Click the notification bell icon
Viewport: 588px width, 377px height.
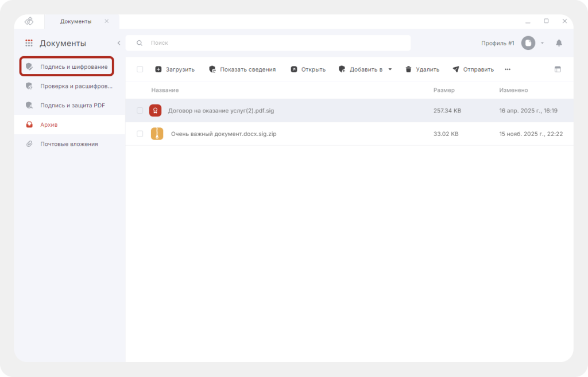(559, 43)
